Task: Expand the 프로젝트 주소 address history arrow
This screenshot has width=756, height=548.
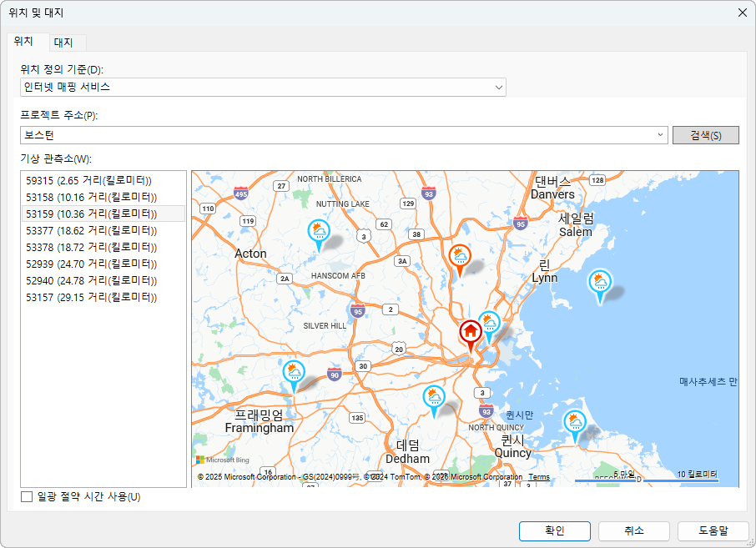Action: click(x=660, y=135)
